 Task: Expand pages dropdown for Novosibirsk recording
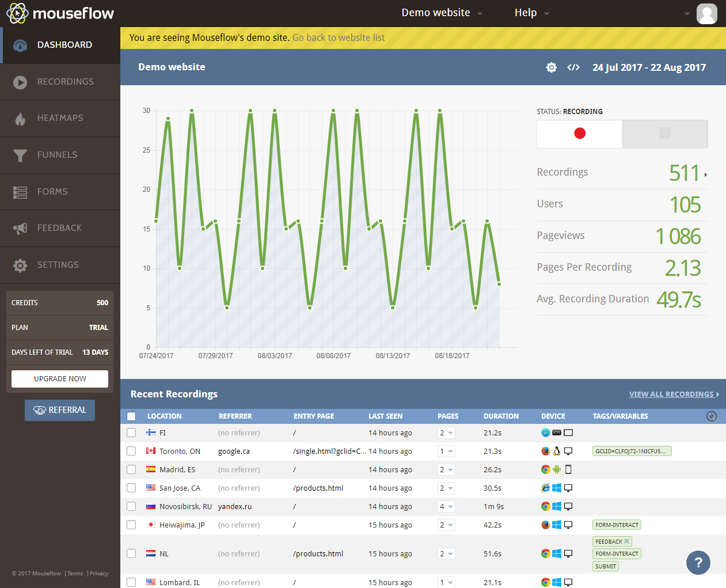(446, 507)
